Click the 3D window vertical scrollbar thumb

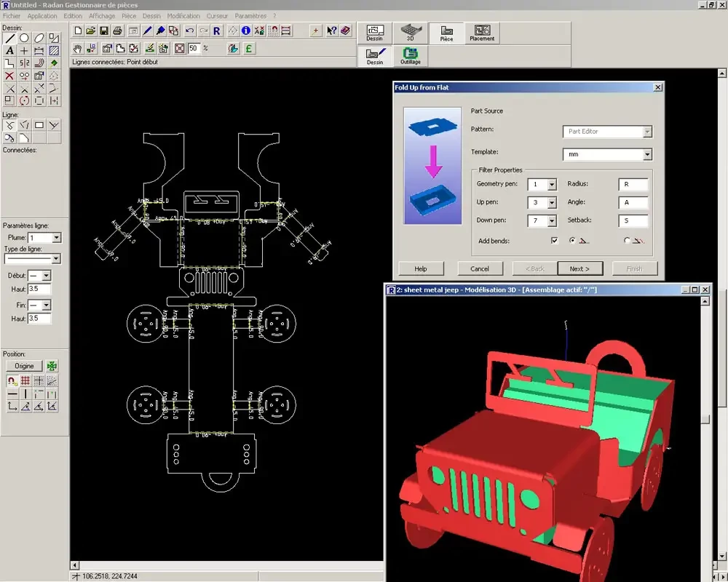pyautogui.click(x=705, y=419)
